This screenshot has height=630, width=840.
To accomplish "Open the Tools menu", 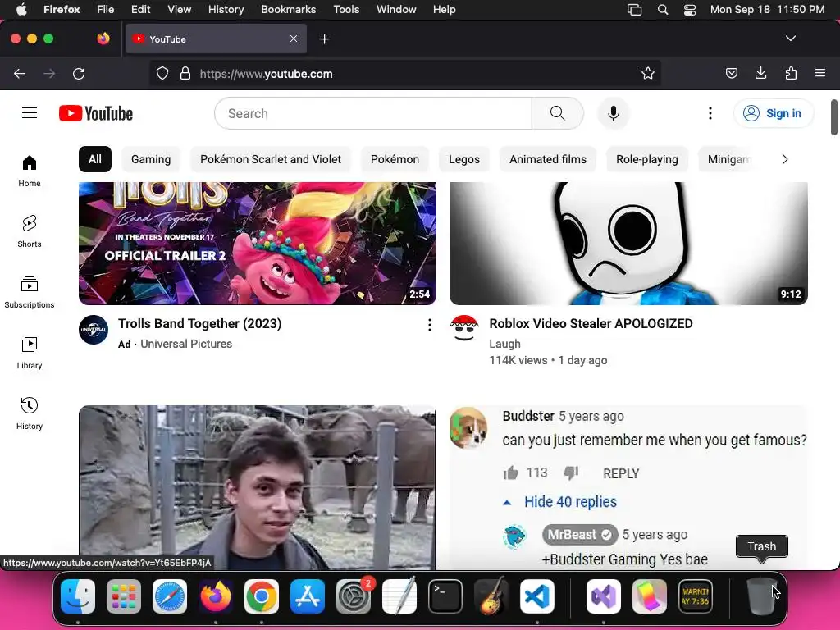I will (346, 9).
